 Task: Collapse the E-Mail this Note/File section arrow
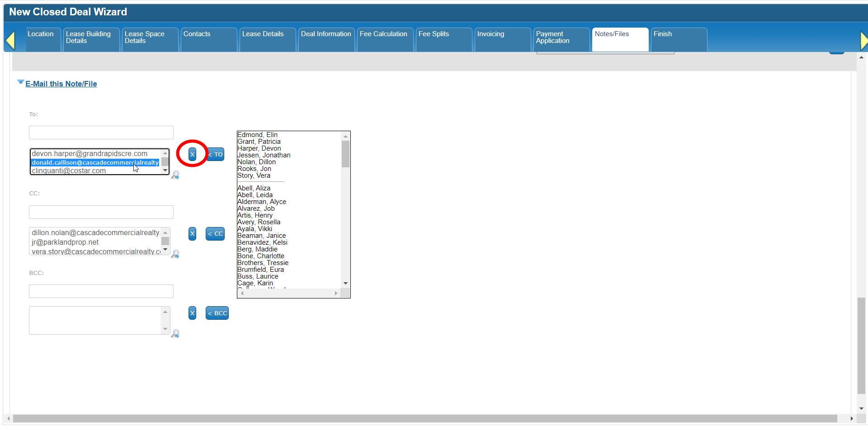(x=20, y=82)
